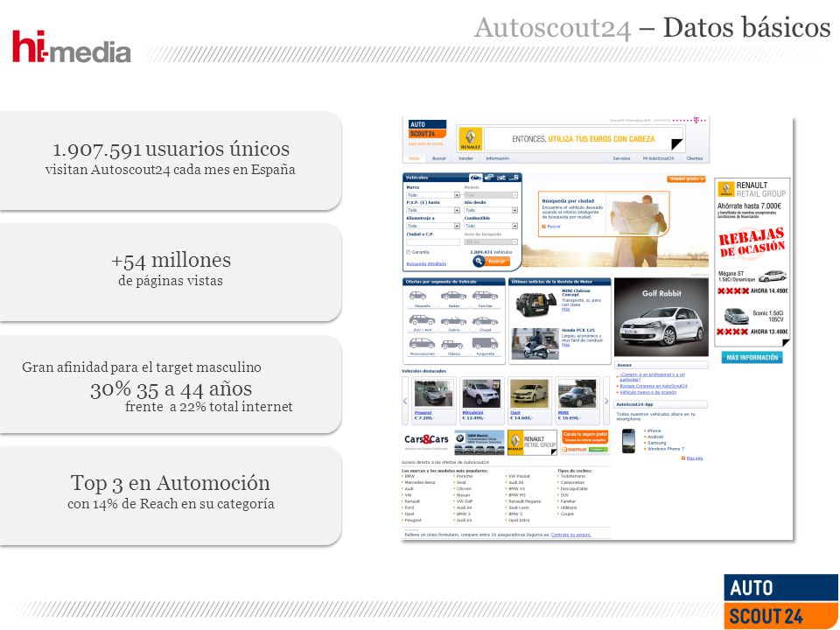This screenshot has width=840, height=630.
Task: Click the smartphone image in the App section
Action: pos(628,441)
